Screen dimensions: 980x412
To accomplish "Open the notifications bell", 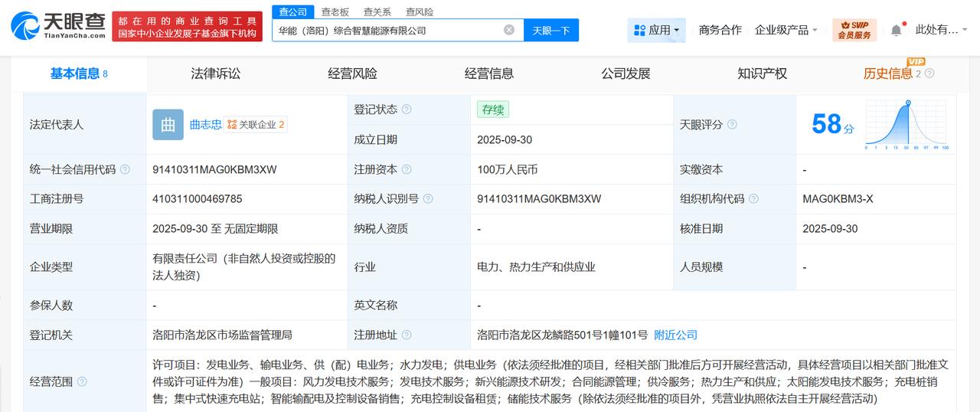I will click(x=896, y=30).
